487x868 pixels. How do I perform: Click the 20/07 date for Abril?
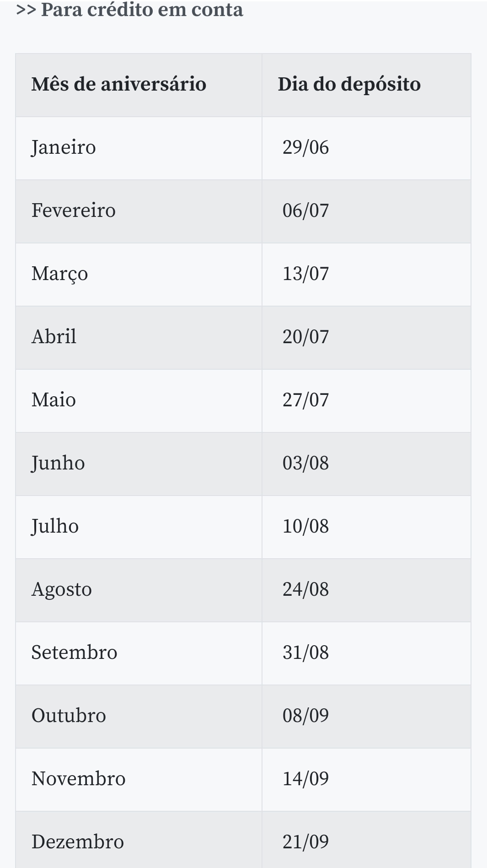pyautogui.click(x=305, y=337)
